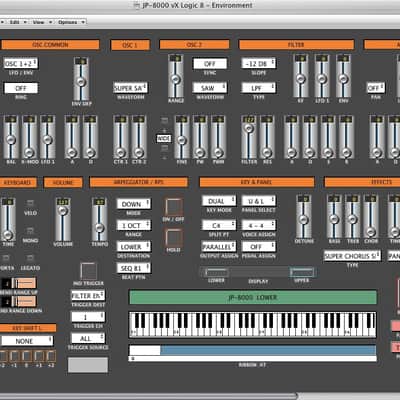Open the Edit local menu
Viewport: 400px width, 400px height.
coord(16,22)
